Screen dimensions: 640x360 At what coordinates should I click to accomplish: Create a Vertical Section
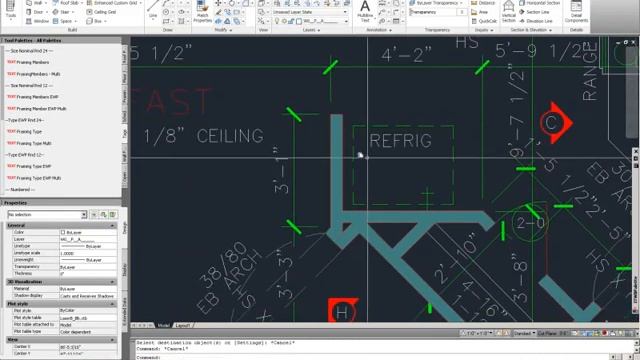point(509,11)
